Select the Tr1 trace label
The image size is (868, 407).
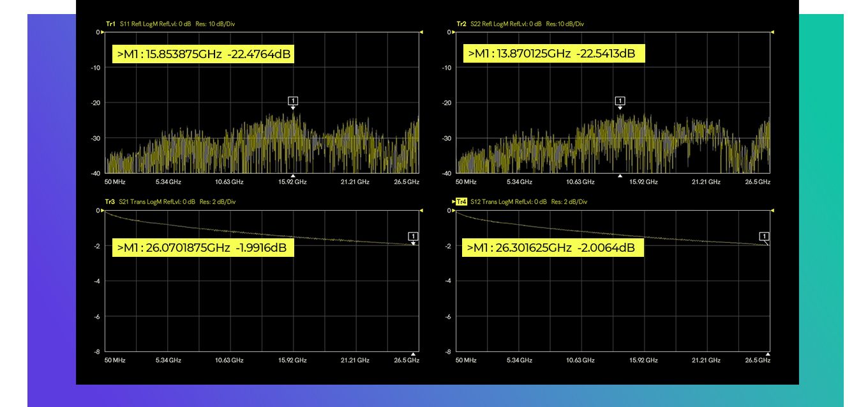pos(110,24)
